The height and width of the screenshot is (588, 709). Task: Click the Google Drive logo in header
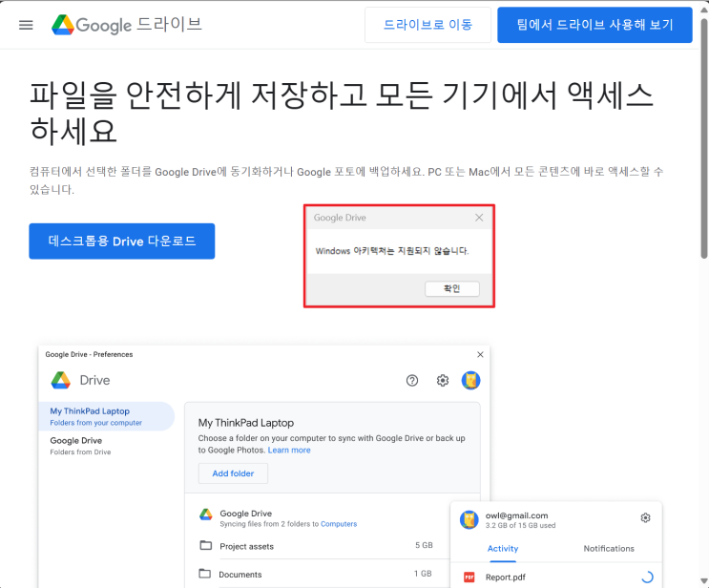(x=127, y=25)
